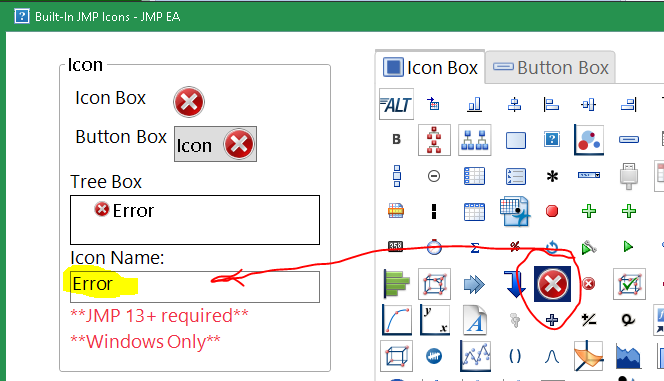Choose the black asterisk icon
Screen dimensions: 664x381
[552, 176]
